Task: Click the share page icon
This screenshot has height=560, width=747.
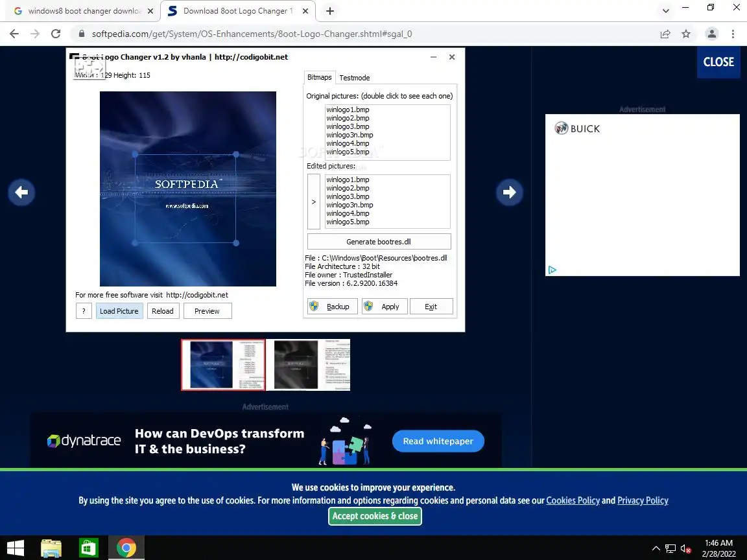Action: click(665, 34)
